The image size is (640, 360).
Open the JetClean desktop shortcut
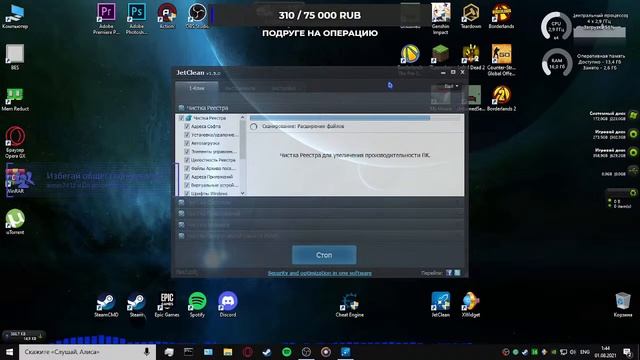(441, 304)
